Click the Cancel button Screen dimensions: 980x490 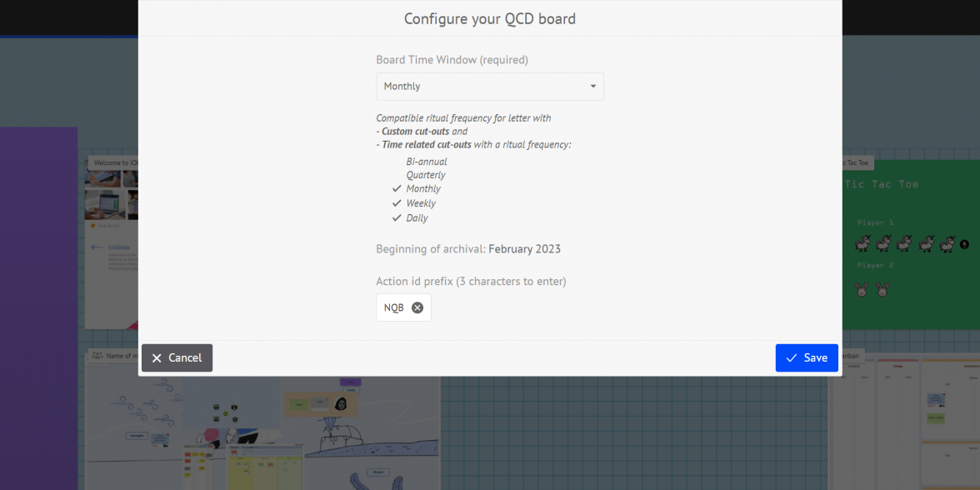[x=177, y=357]
